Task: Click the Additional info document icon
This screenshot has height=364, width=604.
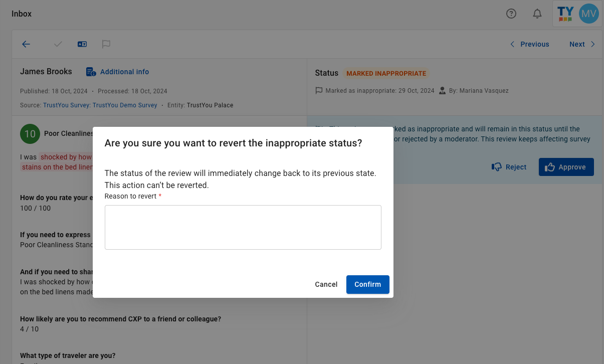Action: click(91, 72)
